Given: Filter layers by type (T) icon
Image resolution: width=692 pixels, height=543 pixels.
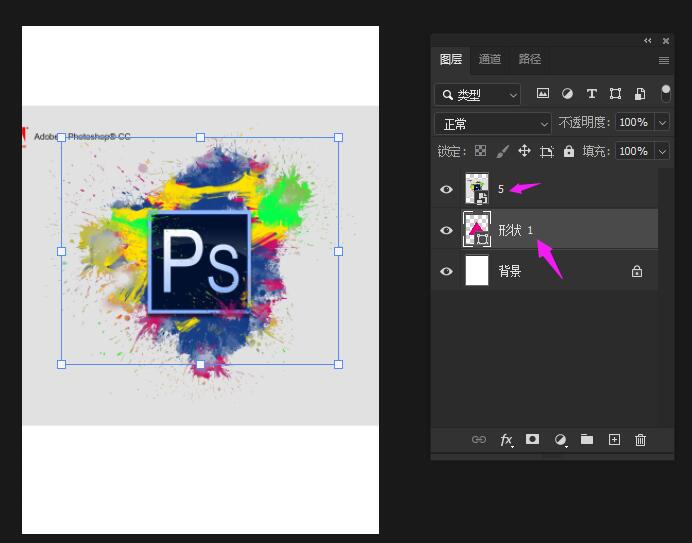Looking at the screenshot, I should point(591,94).
